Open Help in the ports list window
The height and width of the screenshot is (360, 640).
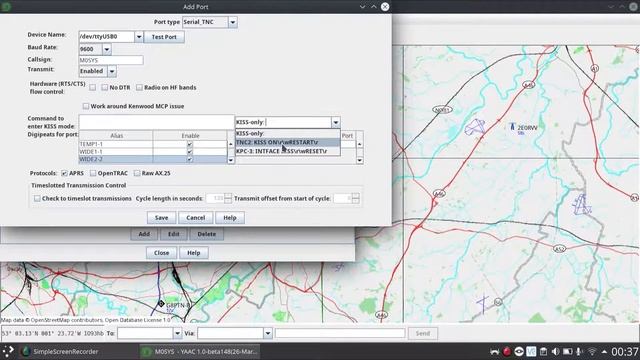coord(193,253)
